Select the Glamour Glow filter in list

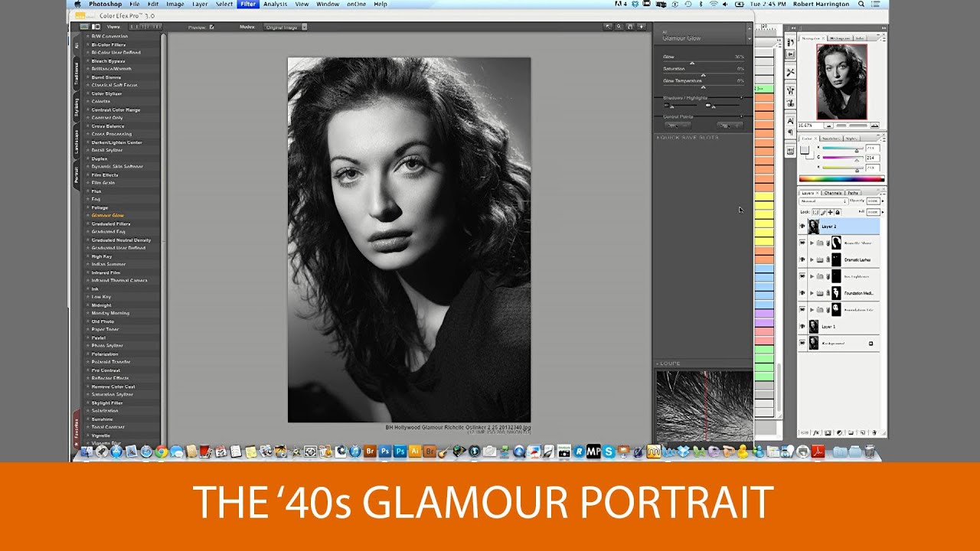107,216
